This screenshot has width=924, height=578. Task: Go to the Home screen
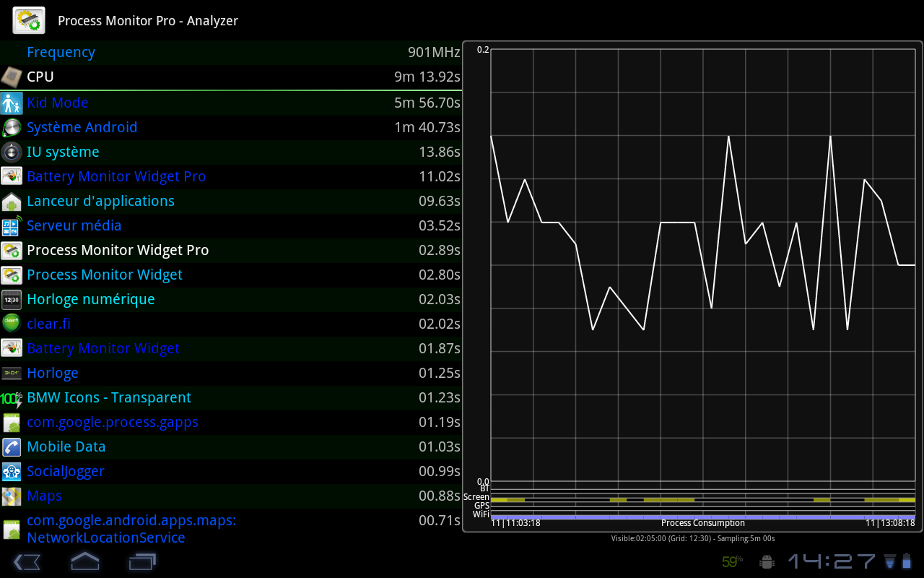[84, 561]
